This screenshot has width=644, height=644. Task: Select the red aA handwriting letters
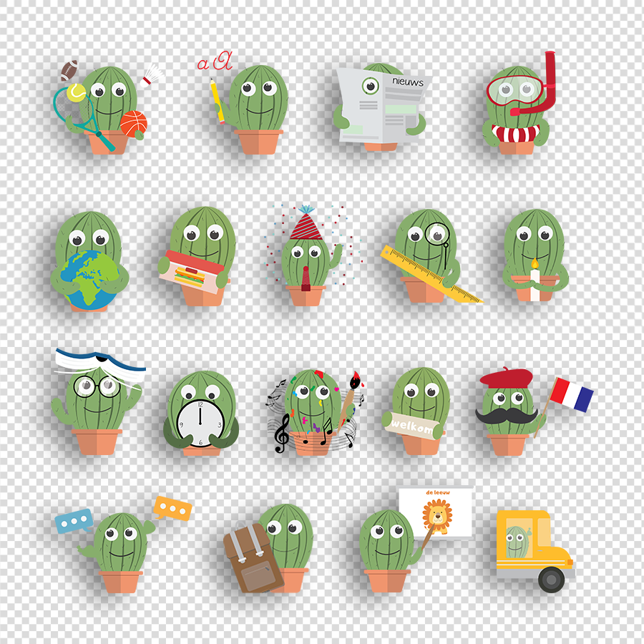click(x=215, y=61)
